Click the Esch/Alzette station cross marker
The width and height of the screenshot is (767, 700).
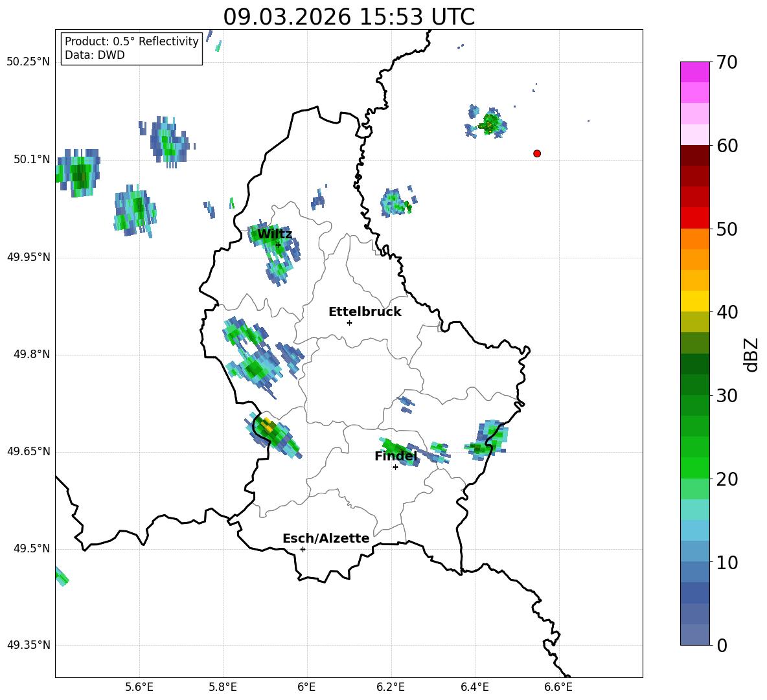303,549
